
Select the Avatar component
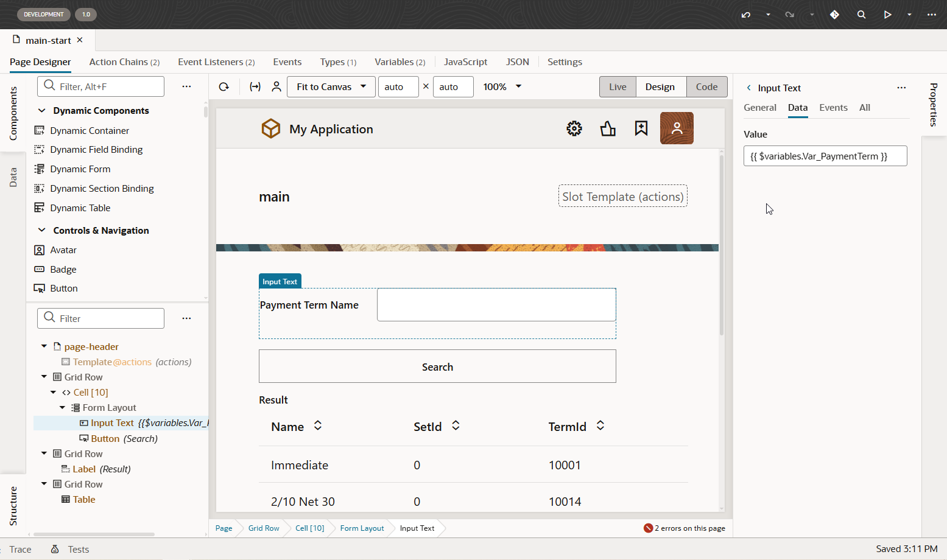click(55, 250)
